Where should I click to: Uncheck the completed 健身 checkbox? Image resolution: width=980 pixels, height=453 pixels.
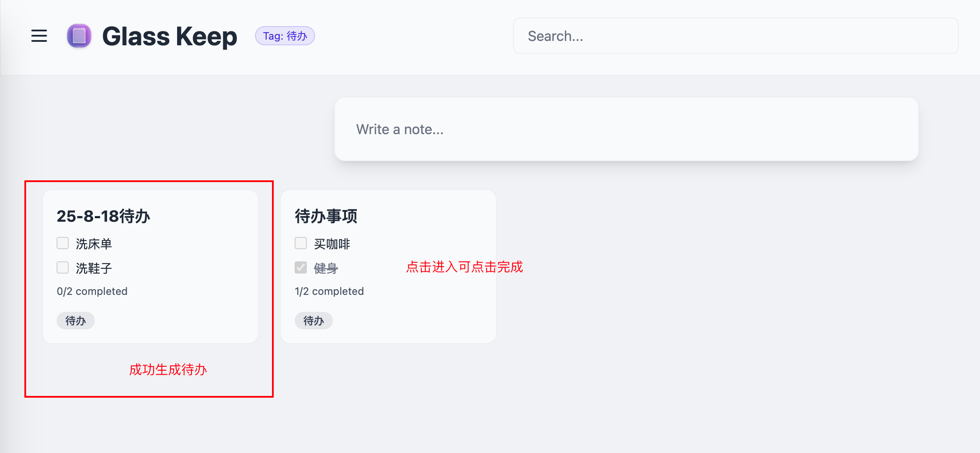[301, 267]
